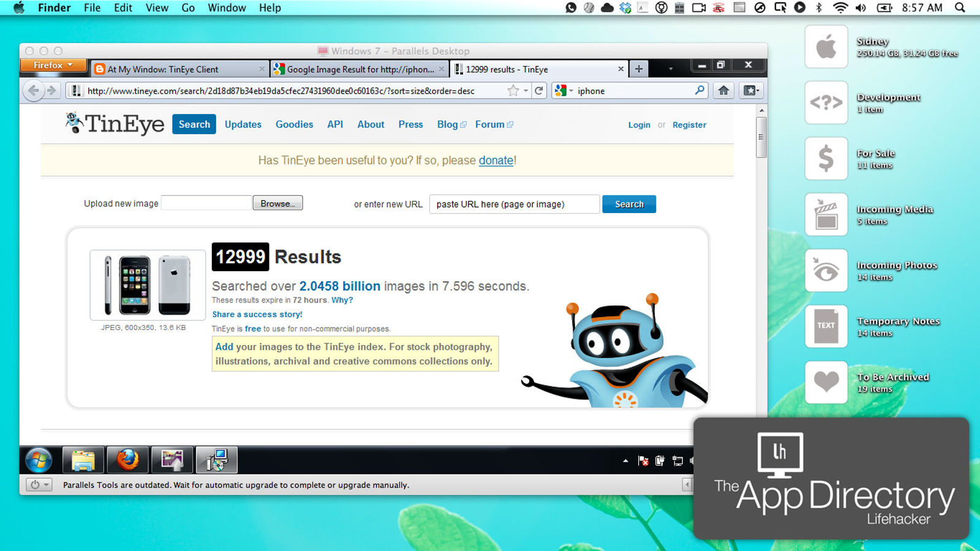Open the For Sale folder icon

coord(826,159)
